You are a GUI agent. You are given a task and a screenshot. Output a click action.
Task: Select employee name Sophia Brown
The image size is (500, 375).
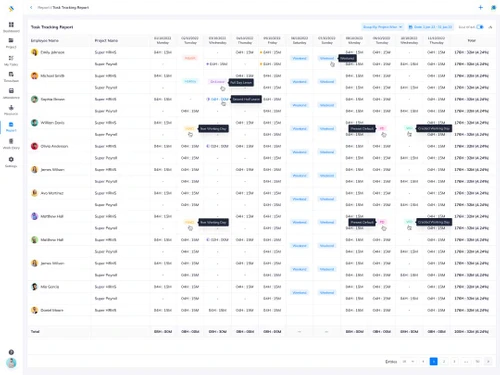[53, 99]
